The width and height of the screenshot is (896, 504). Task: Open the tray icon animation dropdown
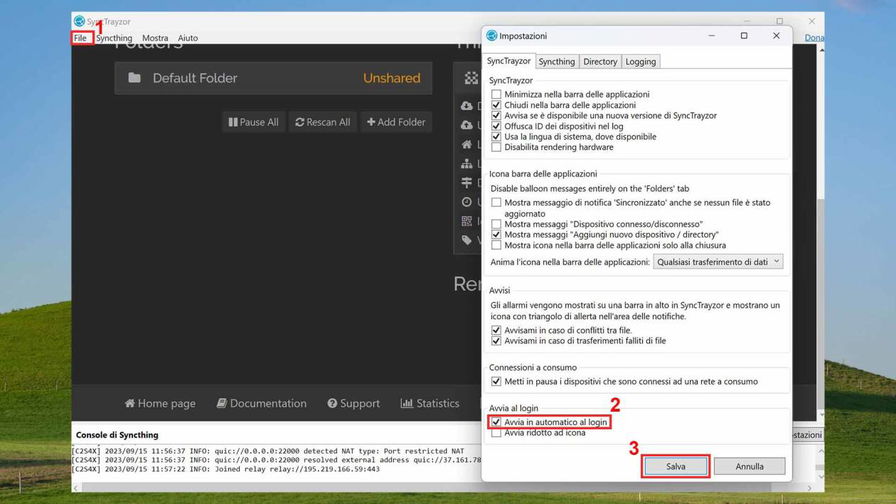pos(718,262)
